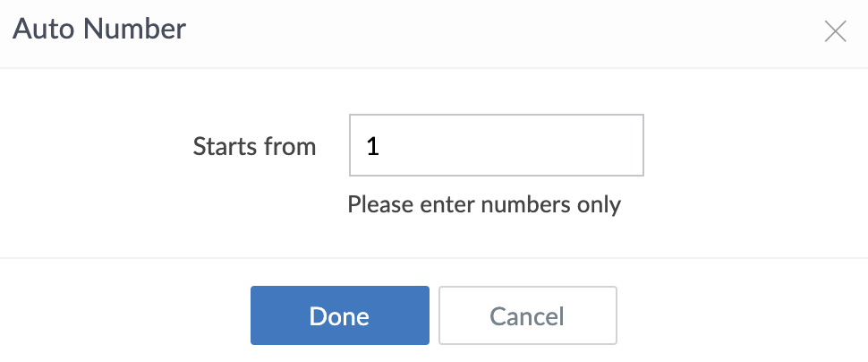Confirm auto number with Done
Image resolution: width=868 pixels, height=362 pixels.
point(339,315)
